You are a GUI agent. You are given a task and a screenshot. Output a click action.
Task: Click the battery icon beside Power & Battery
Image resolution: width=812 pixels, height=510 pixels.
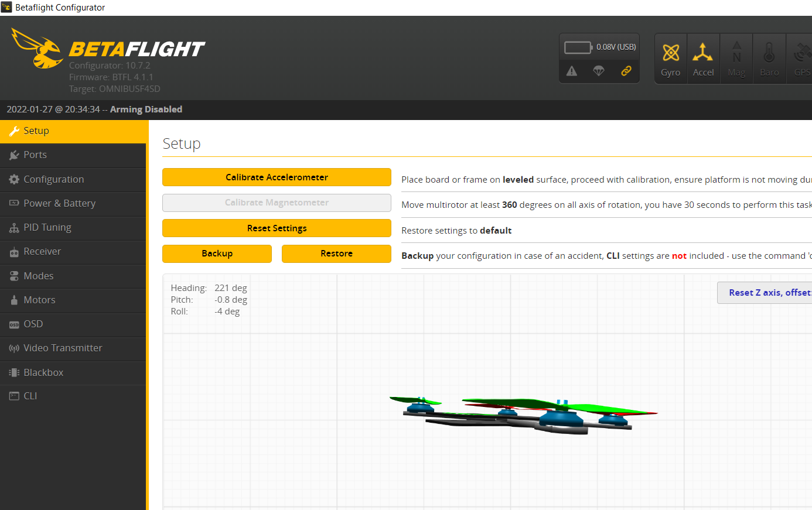[x=14, y=203]
